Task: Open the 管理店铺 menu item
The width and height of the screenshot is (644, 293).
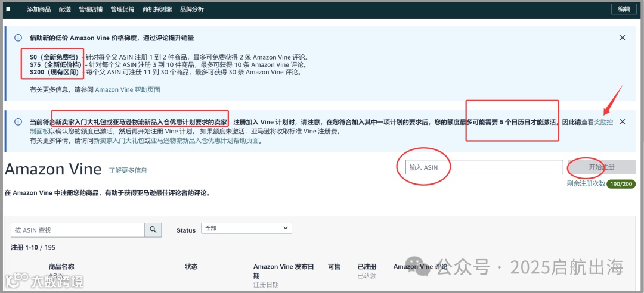Action: [91, 9]
